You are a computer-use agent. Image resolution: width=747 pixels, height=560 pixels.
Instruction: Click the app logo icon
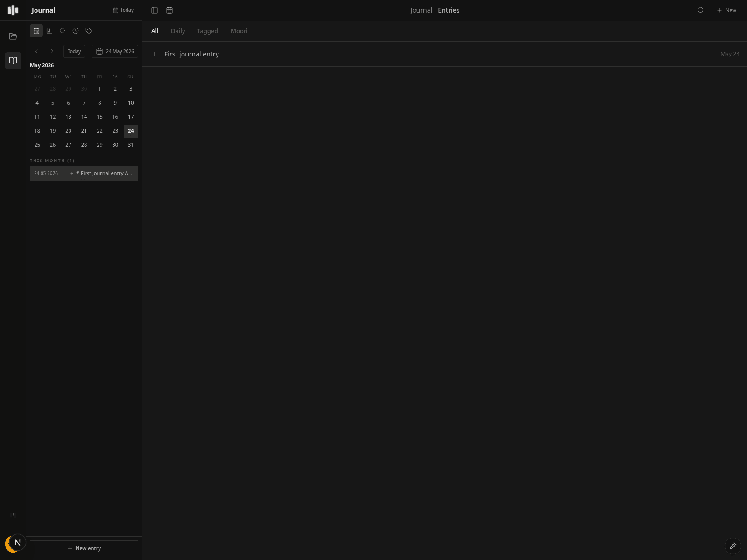pyautogui.click(x=13, y=10)
